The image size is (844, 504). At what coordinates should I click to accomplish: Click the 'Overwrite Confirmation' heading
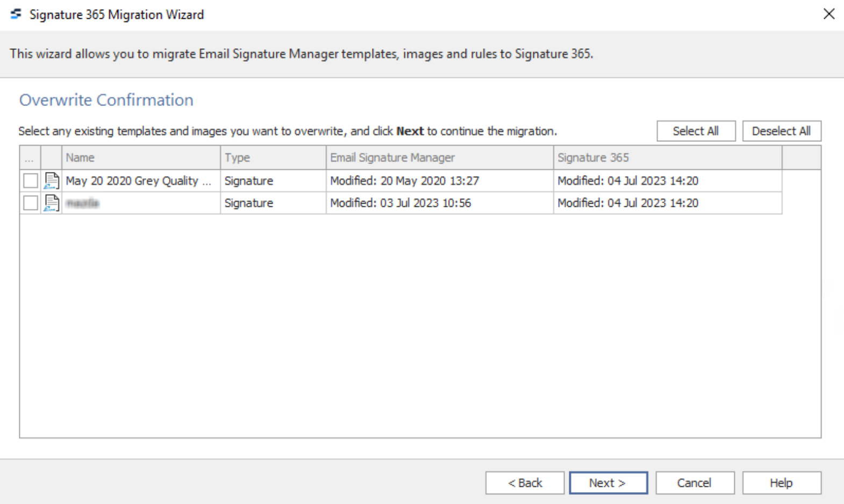tap(106, 100)
